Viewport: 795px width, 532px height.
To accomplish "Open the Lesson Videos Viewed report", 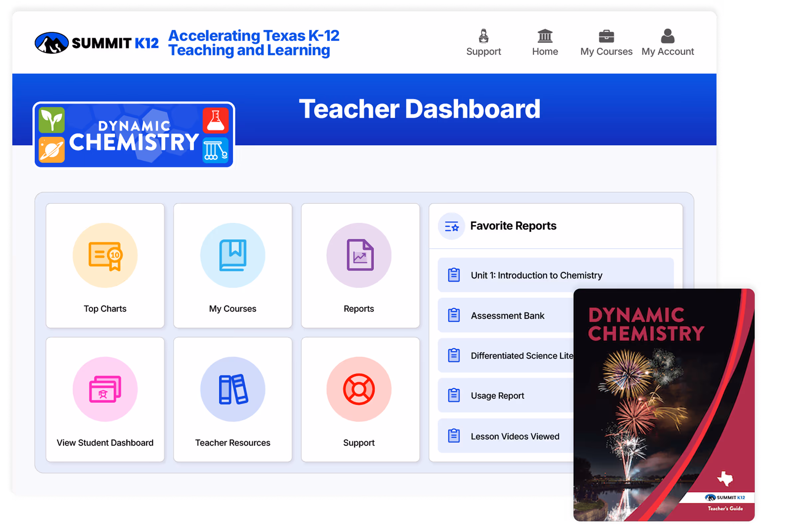I will [506, 436].
